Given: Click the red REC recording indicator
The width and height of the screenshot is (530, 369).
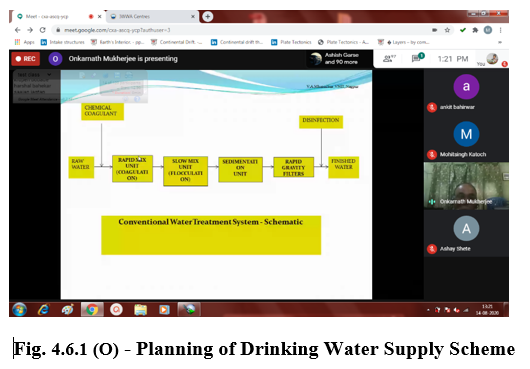Looking at the screenshot, I should pos(26,59).
